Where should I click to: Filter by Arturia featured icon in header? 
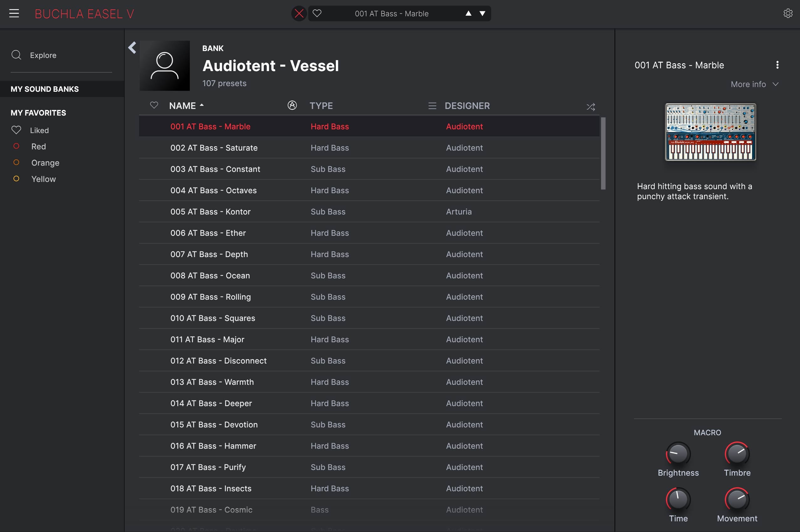tap(292, 106)
